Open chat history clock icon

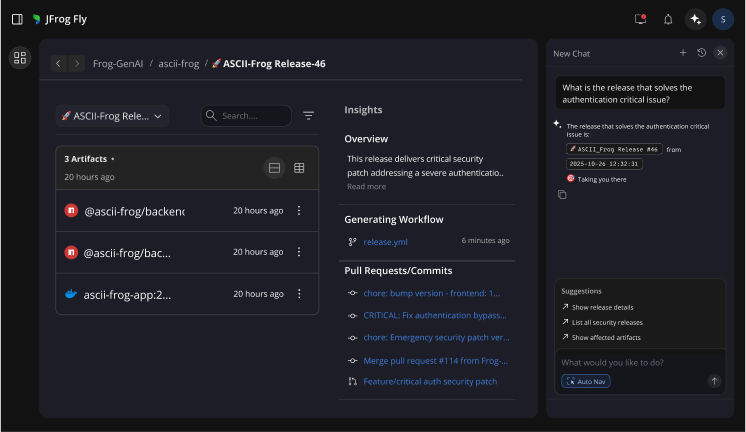702,52
